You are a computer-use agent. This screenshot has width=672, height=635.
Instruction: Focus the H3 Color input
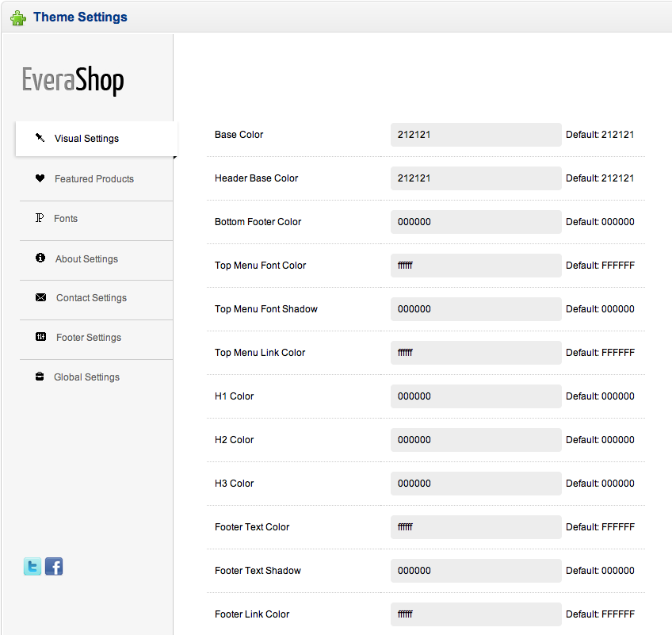coord(475,484)
